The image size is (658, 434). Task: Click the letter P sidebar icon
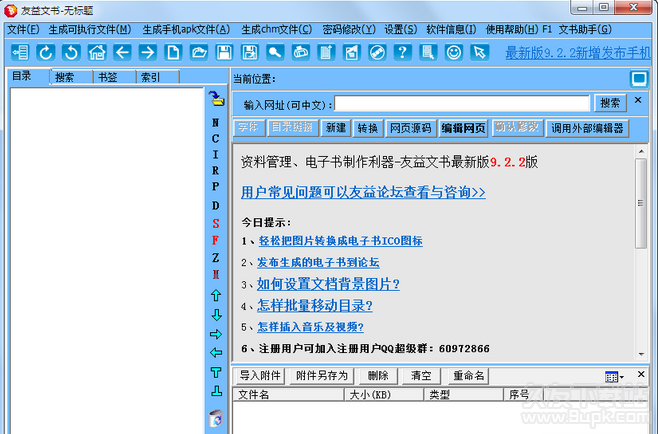[x=216, y=186]
